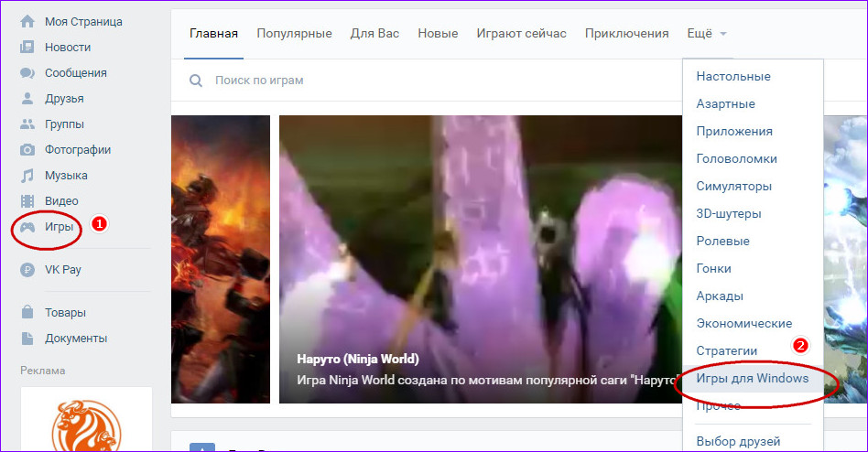Go to Сообщения
Viewport: 868px width, 452px height.
tap(76, 73)
